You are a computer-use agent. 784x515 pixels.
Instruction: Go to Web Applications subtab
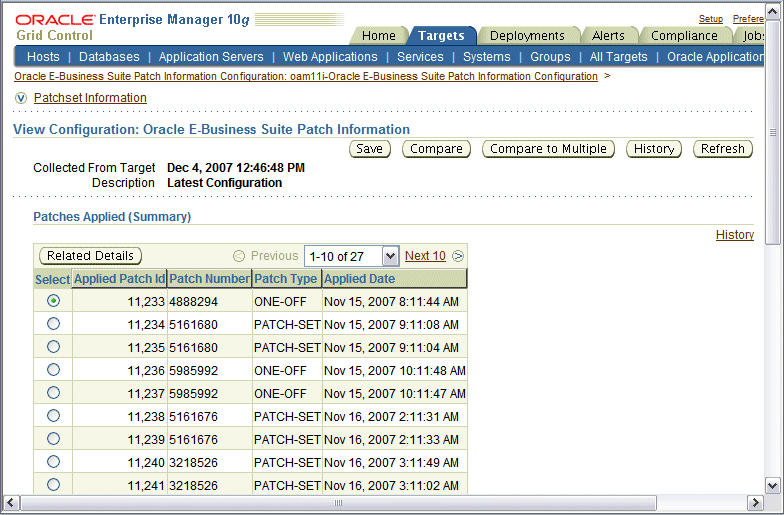click(330, 56)
